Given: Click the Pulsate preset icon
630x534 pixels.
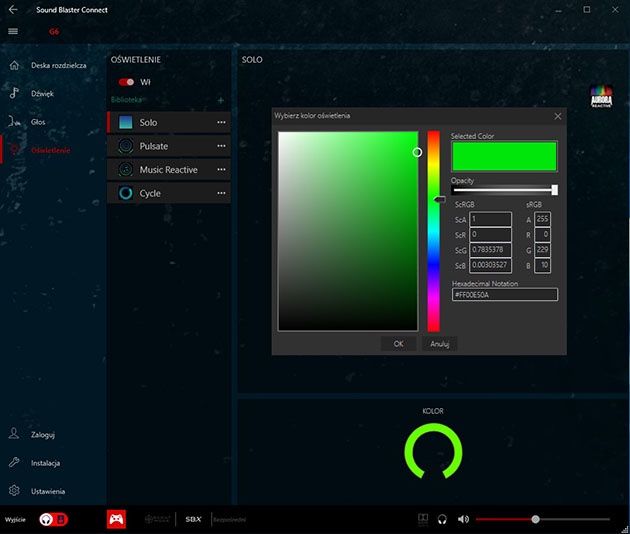Looking at the screenshot, I should point(126,146).
